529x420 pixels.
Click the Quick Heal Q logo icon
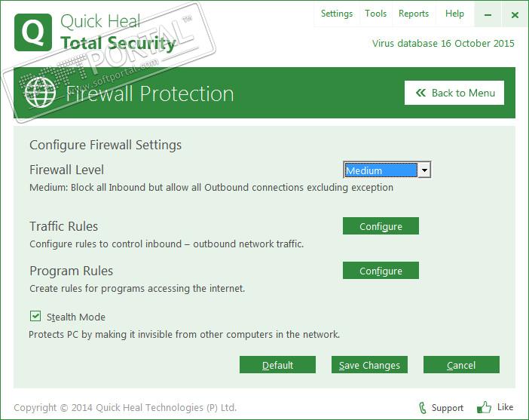33,32
